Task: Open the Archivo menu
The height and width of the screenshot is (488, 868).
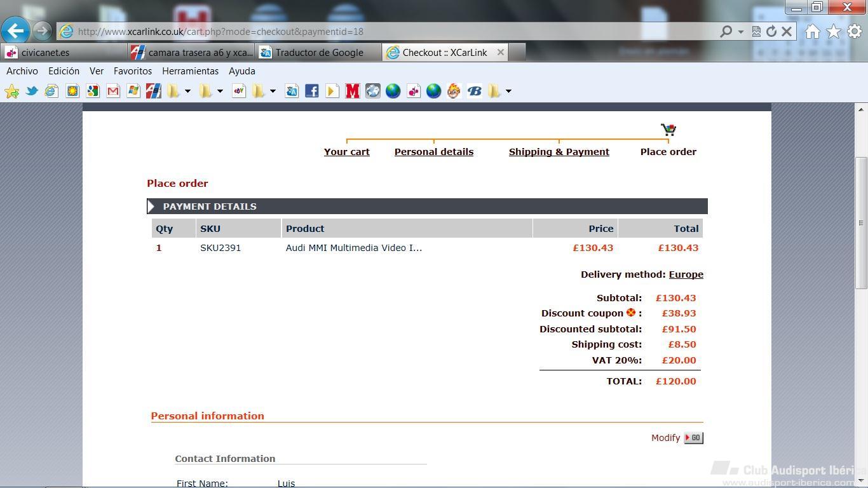Action: (x=22, y=71)
